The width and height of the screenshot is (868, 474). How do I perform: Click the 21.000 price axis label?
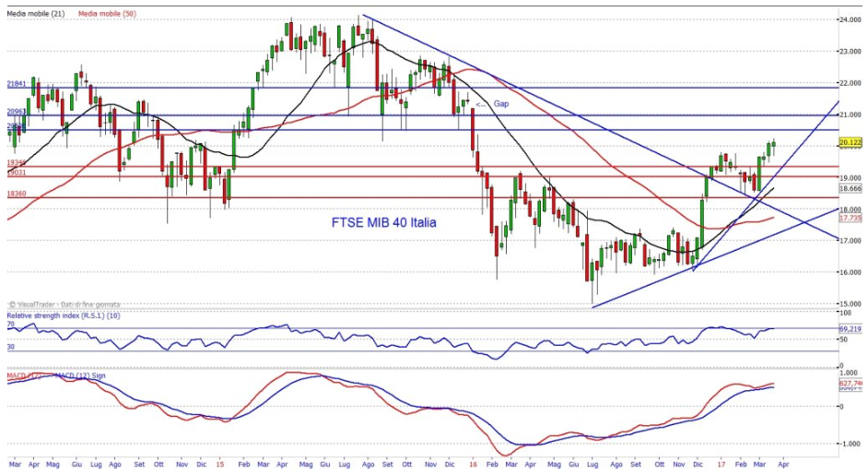(x=850, y=114)
